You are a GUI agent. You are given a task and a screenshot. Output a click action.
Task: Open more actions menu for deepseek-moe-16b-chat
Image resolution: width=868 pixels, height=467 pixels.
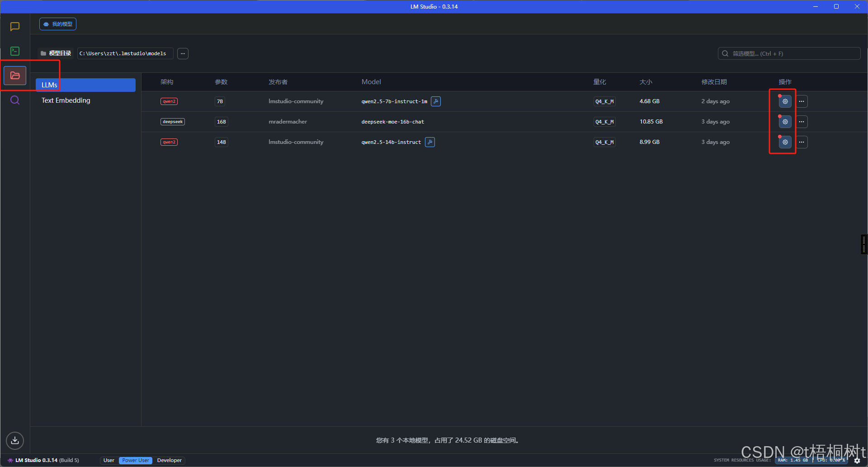tap(802, 122)
